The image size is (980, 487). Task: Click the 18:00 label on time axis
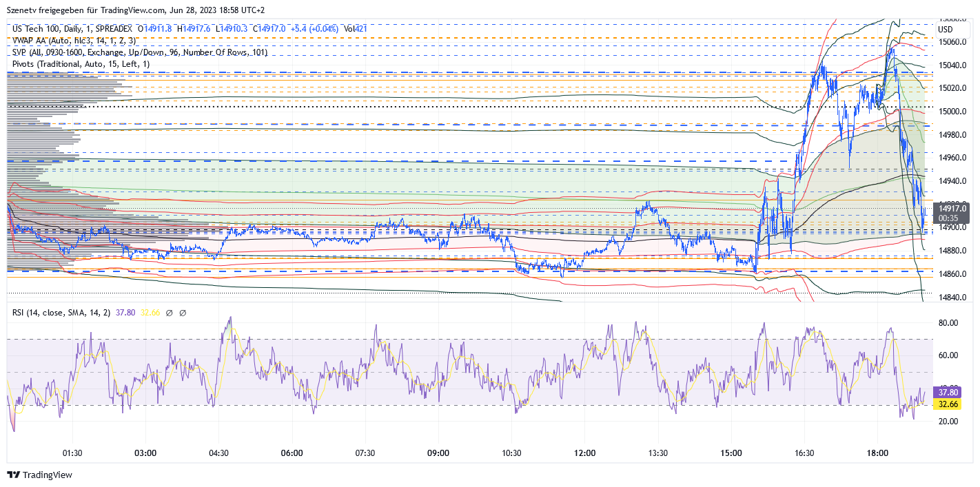click(x=877, y=453)
